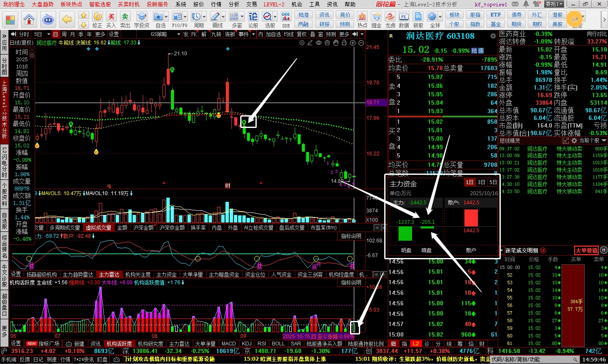
Task: Switch to the 周 weekly period tab
Action: [64, 34]
